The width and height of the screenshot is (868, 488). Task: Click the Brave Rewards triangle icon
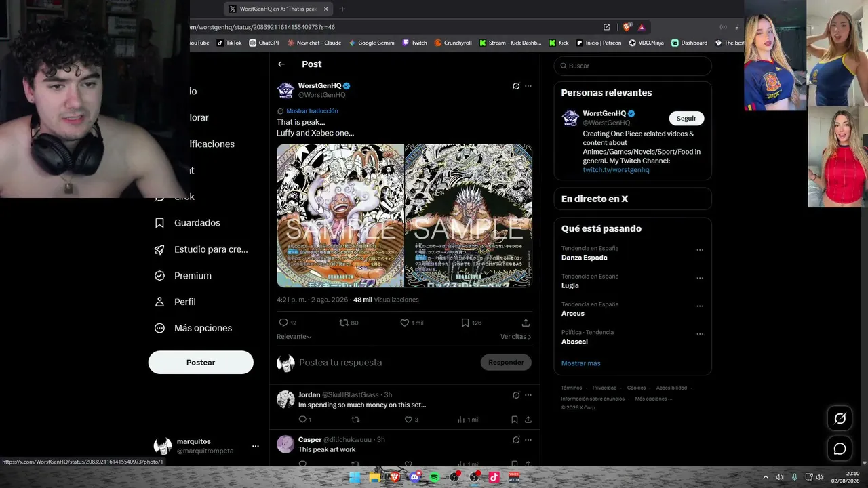[x=642, y=27]
